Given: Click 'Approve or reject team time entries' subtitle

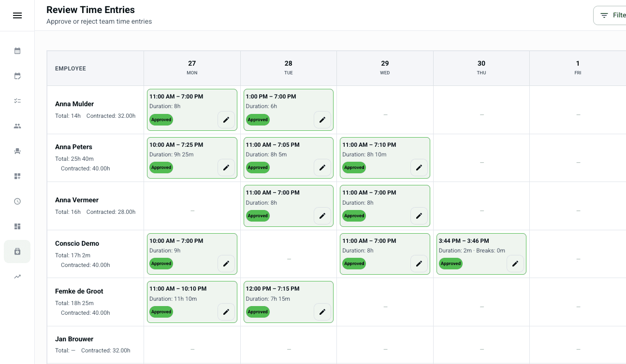Looking at the screenshot, I should pos(99,21).
